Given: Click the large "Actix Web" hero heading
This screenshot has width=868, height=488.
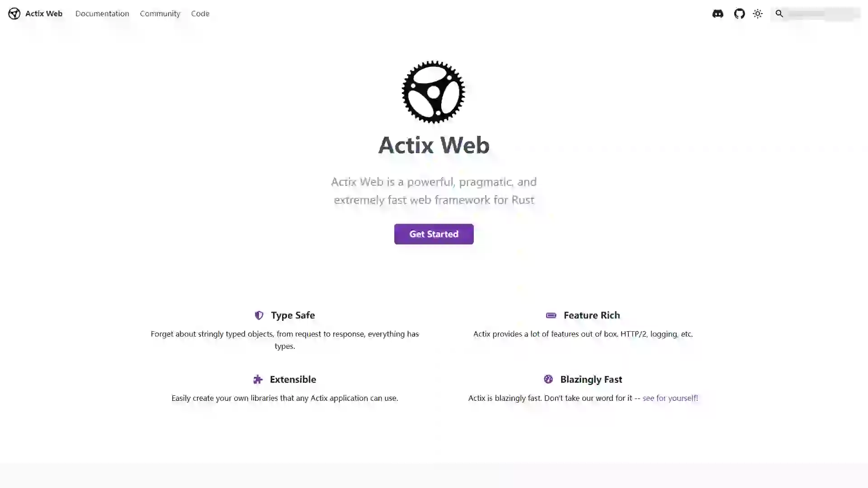Looking at the screenshot, I should (x=434, y=145).
